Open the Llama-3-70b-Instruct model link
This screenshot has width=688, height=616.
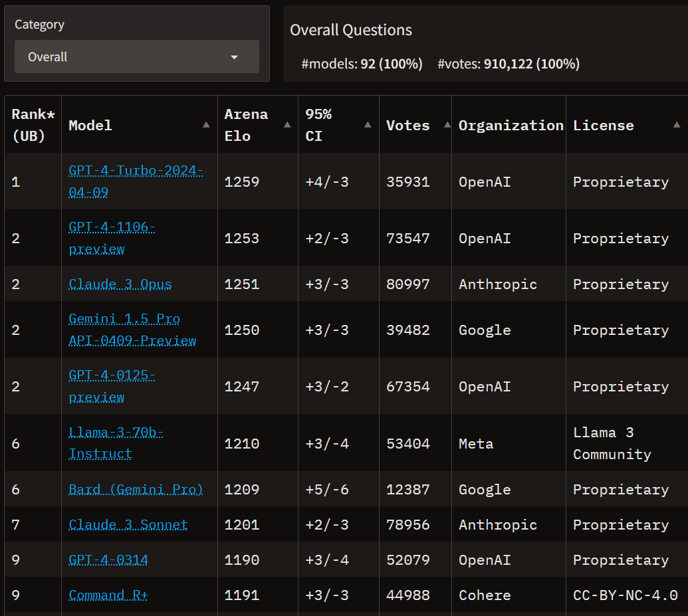116,443
